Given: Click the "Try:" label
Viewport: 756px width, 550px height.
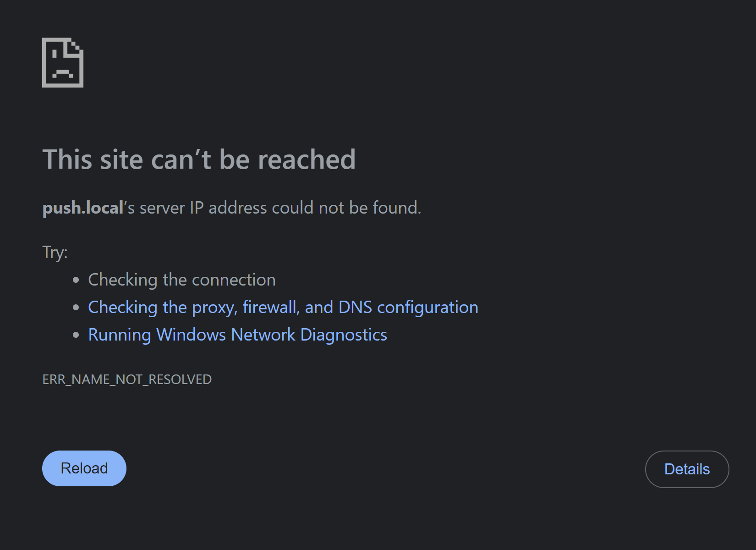Looking at the screenshot, I should click(55, 253).
